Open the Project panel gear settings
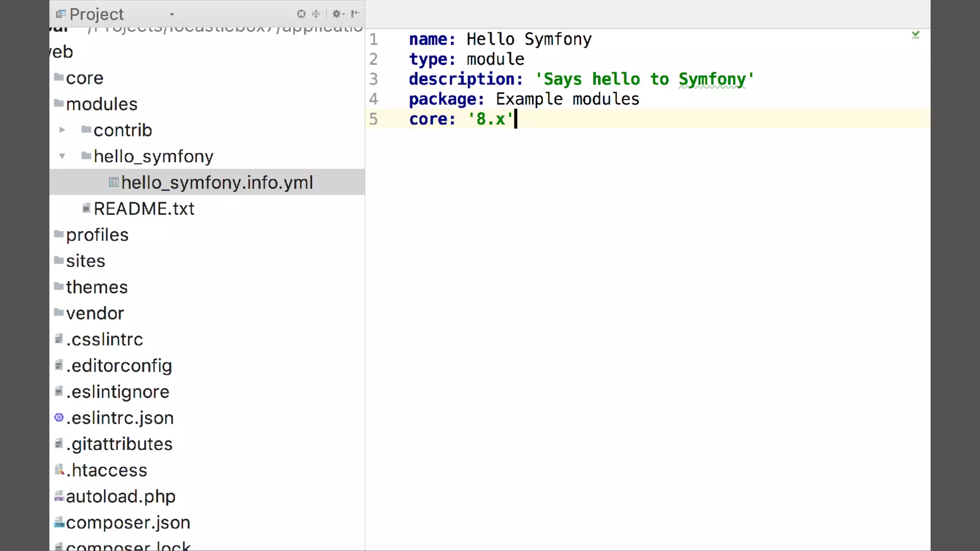Screen dimensions: 980x551 click(338, 14)
